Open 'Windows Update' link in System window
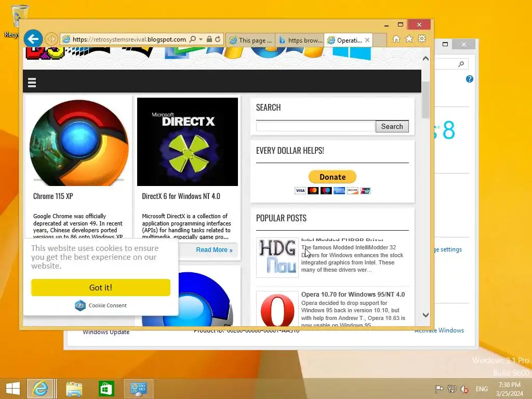 pyautogui.click(x=106, y=332)
